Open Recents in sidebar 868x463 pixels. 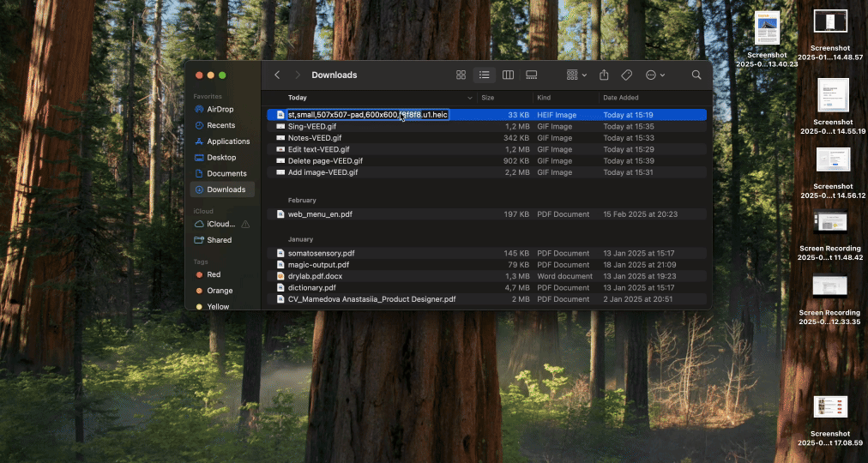click(221, 125)
